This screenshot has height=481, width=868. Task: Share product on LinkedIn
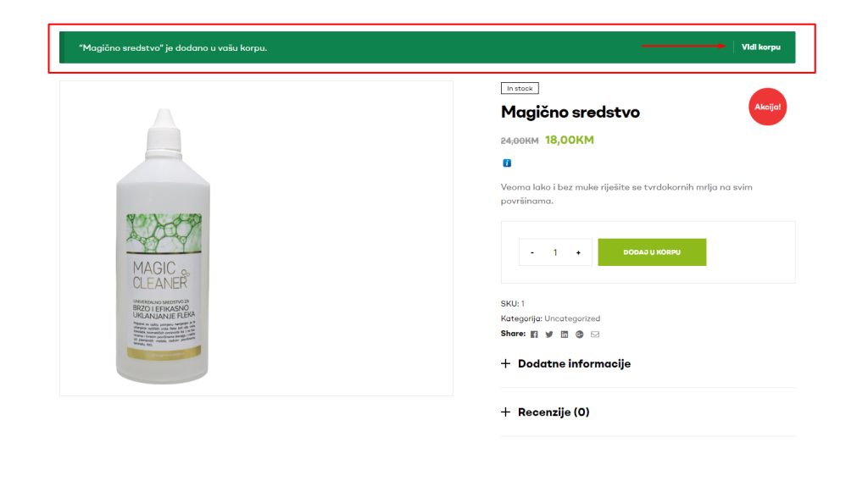[564, 334]
